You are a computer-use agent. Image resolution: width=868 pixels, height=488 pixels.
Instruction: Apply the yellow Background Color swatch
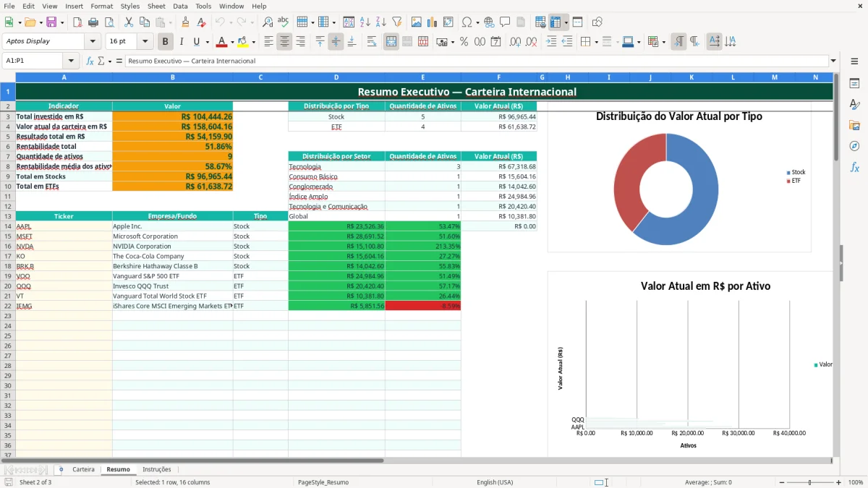click(x=243, y=42)
